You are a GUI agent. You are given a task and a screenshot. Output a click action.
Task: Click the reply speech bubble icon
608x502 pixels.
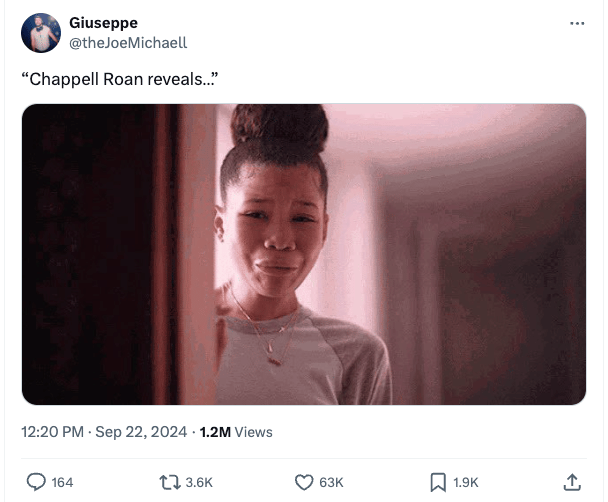point(36,482)
